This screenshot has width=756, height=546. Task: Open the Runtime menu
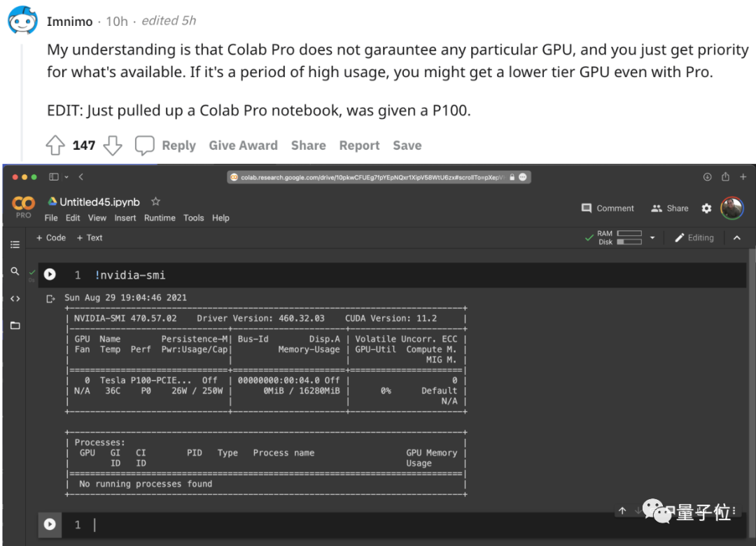click(160, 218)
